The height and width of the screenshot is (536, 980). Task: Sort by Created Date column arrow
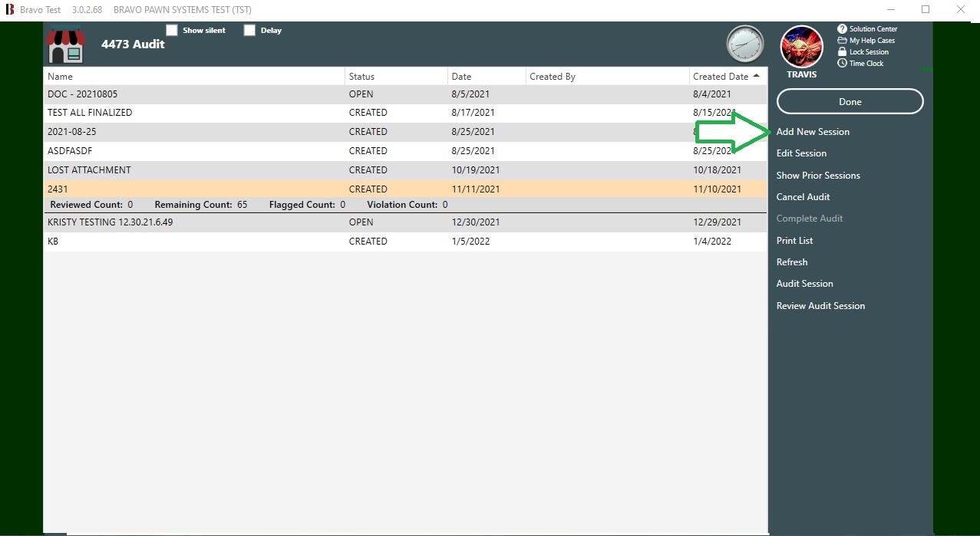756,76
